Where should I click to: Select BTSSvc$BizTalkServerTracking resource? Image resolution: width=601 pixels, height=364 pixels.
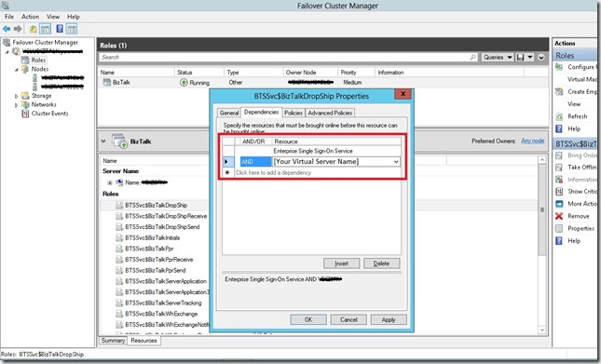pyautogui.click(x=163, y=303)
